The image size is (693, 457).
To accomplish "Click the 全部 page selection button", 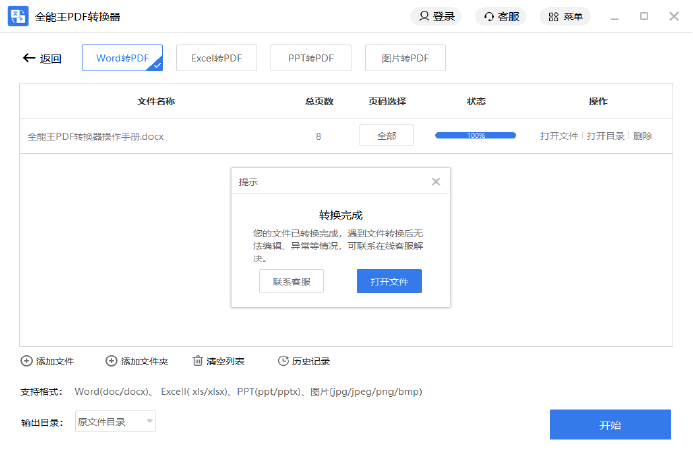I will (386, 135).
